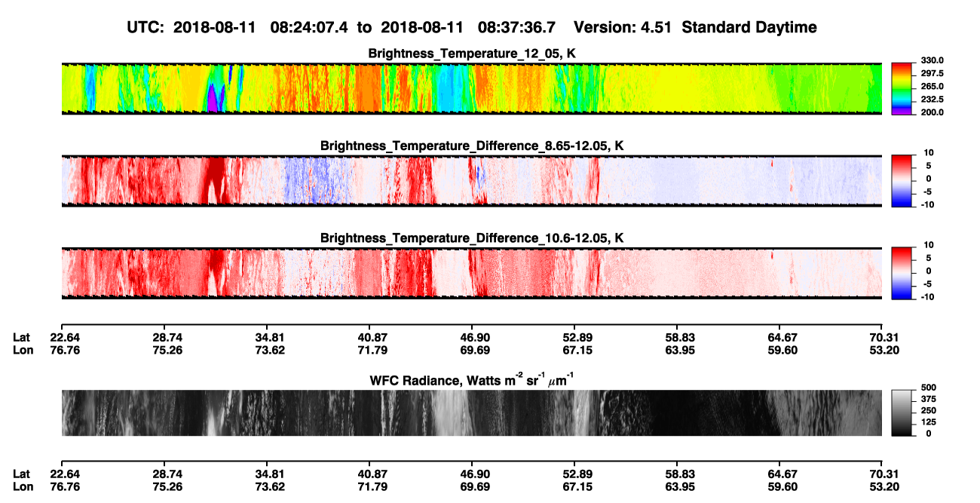Screen dimensions: 980x503
Task: Click the Brightness_Temperature_Difference_10.6-12.05, K title
Action: click(x=472, y=238)
